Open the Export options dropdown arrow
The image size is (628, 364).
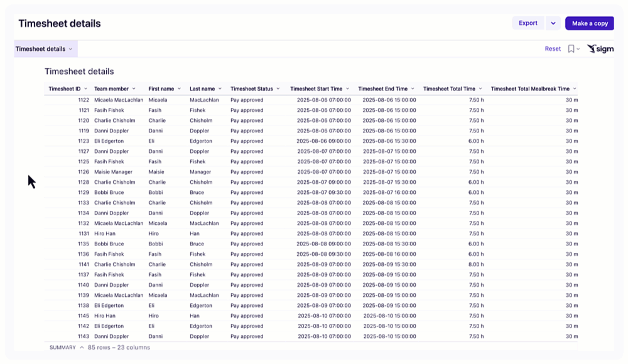point(553,23)
